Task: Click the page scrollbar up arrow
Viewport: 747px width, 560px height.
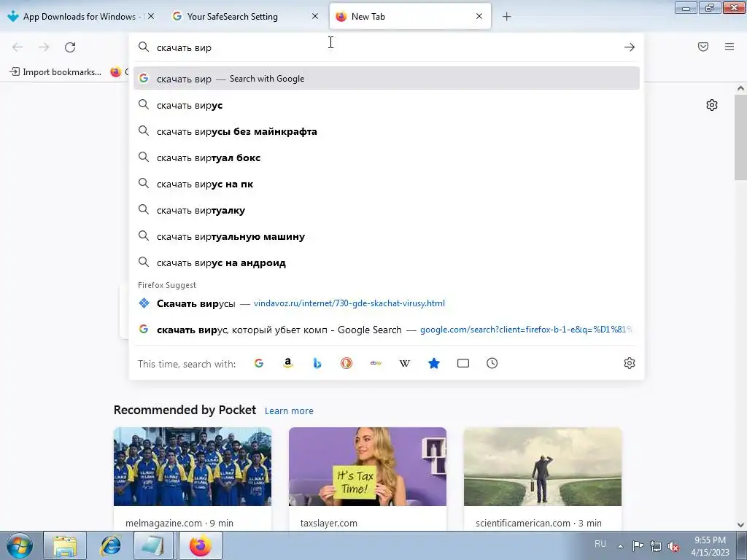Action: (x=740, y=88)
